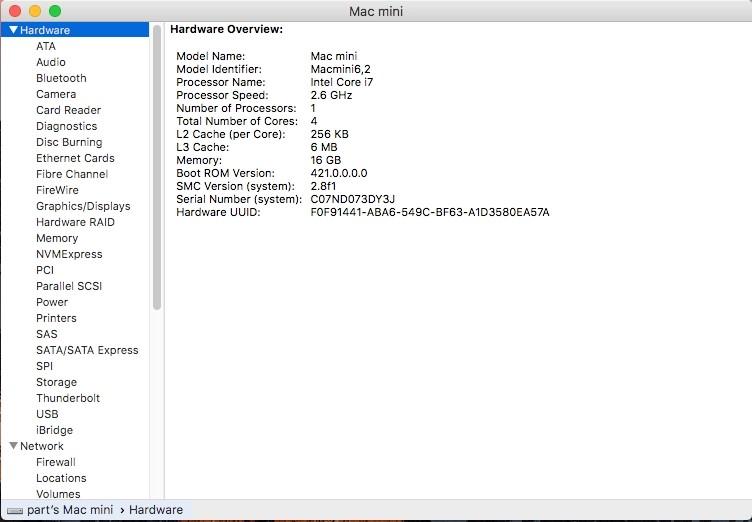752x522 pixels.
Task: Click "part's Mac mini" in path bar
Action: point(70,510)
